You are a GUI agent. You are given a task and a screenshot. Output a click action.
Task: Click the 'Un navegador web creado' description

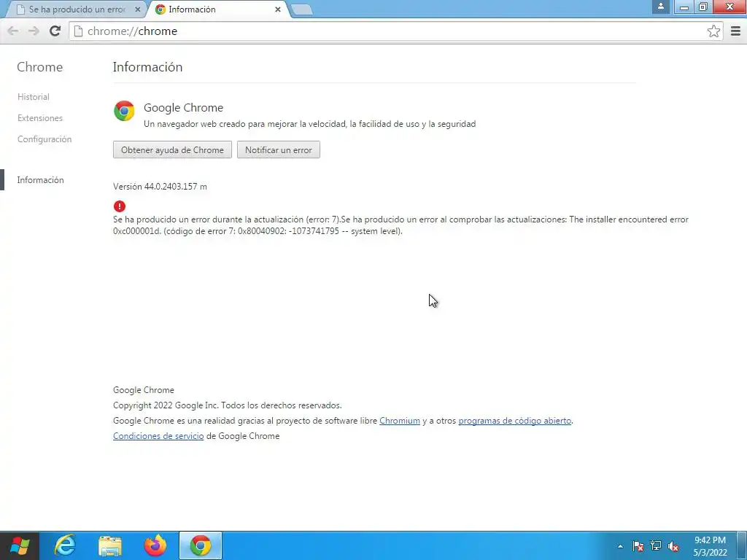click(309, 124)
